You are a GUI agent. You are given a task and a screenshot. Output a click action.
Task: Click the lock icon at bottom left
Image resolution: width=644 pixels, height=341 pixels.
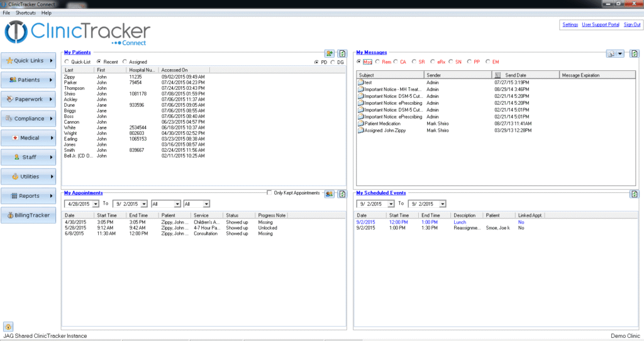coord(8,327)
